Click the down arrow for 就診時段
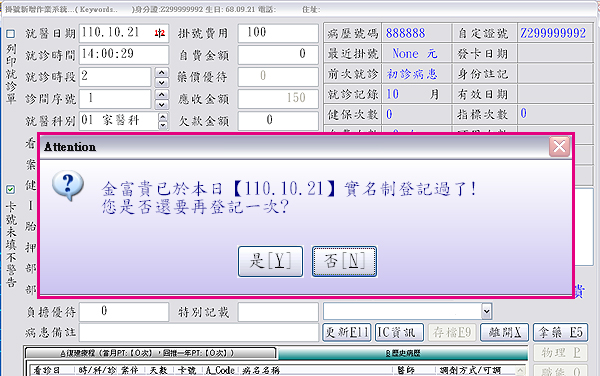This screenshot has width=600, height=376. [162, 83]
